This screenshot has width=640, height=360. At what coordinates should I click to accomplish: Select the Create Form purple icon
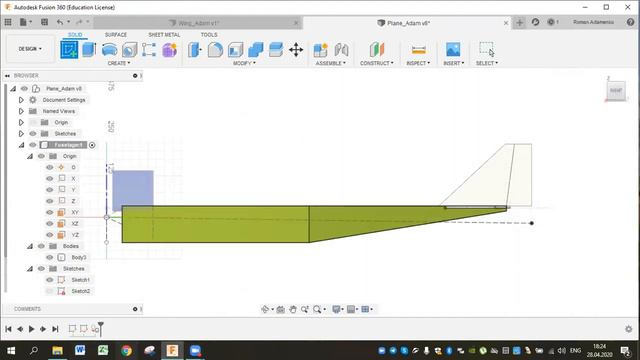(169, 50)
